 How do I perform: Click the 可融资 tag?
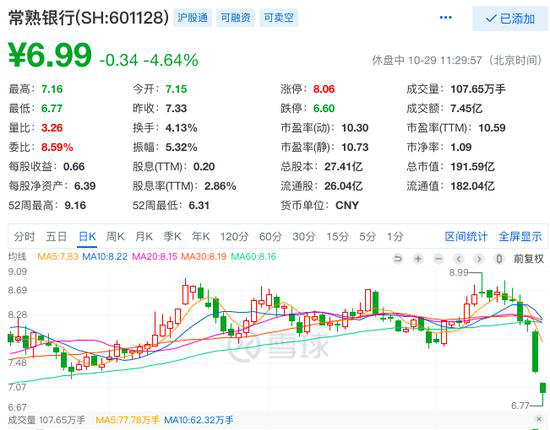pos(236,18)
